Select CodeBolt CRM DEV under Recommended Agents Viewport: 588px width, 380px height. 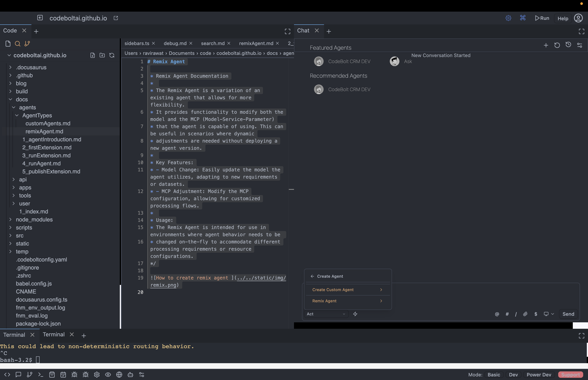click(342, 89)
